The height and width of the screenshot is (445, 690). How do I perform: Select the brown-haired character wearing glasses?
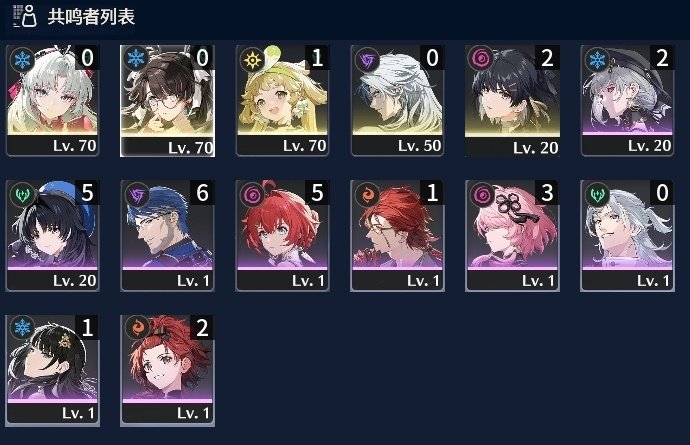[x=167, y=100]
